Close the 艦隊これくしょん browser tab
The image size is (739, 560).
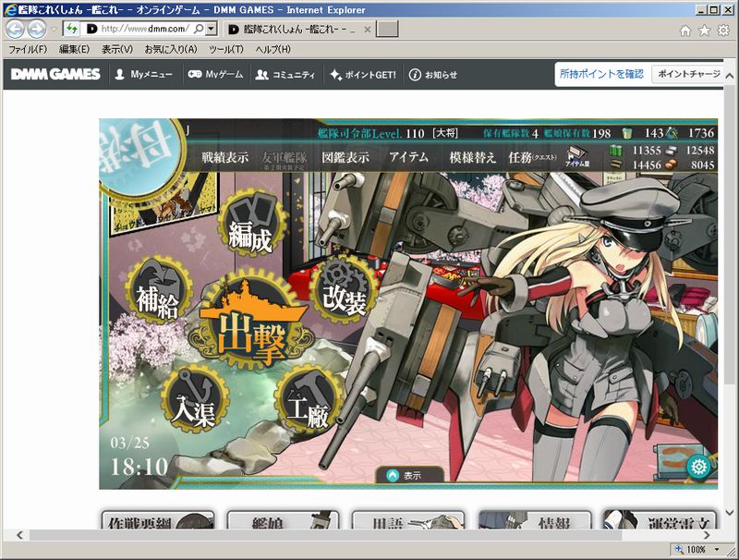[368, 30]
